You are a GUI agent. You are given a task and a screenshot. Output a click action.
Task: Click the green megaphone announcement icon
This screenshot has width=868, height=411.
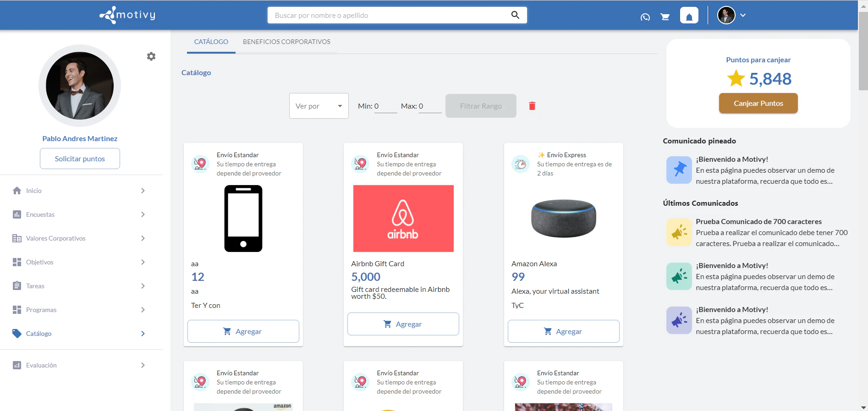pyautogui.click(x=679, y=276)
